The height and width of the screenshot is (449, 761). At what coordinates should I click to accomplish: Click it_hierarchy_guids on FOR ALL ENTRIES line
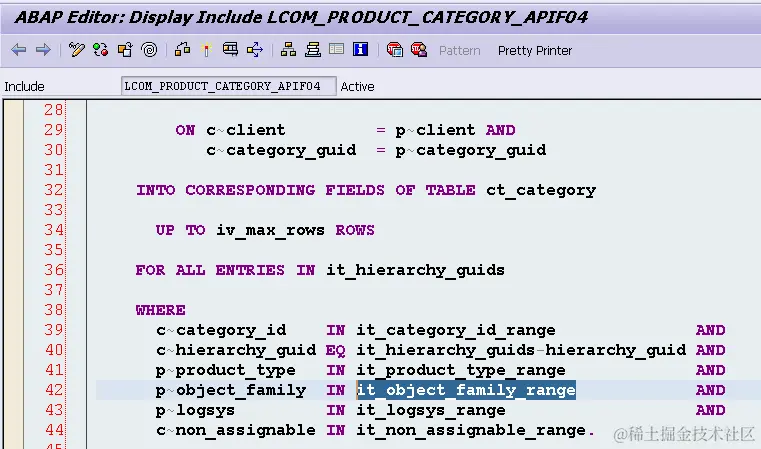(415, 270)
